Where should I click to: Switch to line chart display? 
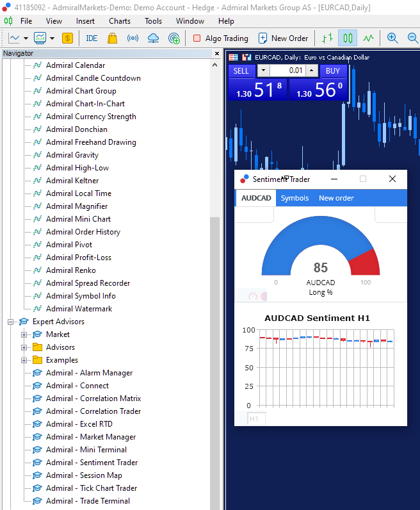click(368, 38)
